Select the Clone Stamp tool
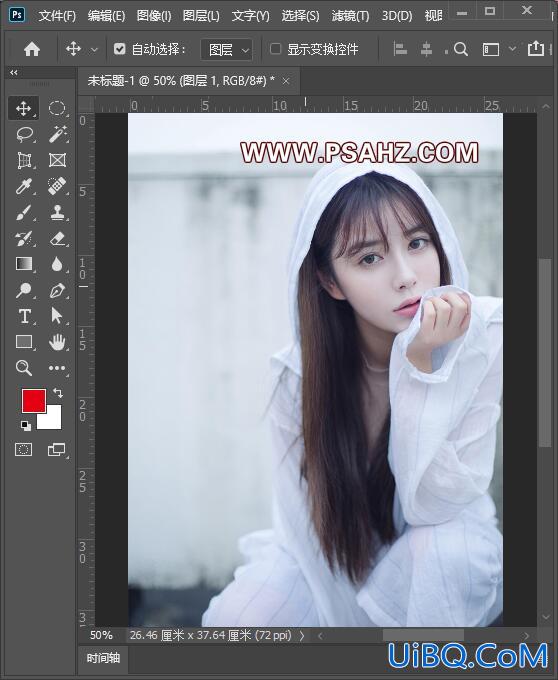Viewport: 558px width, 680px height. (57, 212)
